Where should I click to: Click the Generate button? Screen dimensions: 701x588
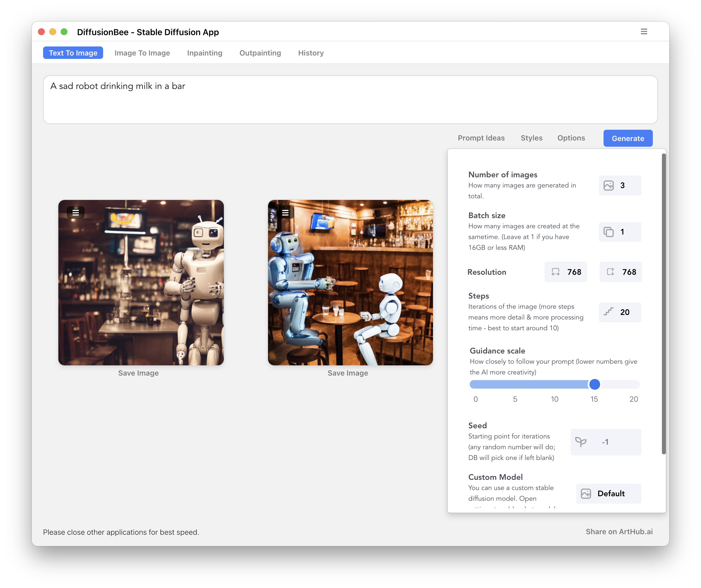(628, 138)
